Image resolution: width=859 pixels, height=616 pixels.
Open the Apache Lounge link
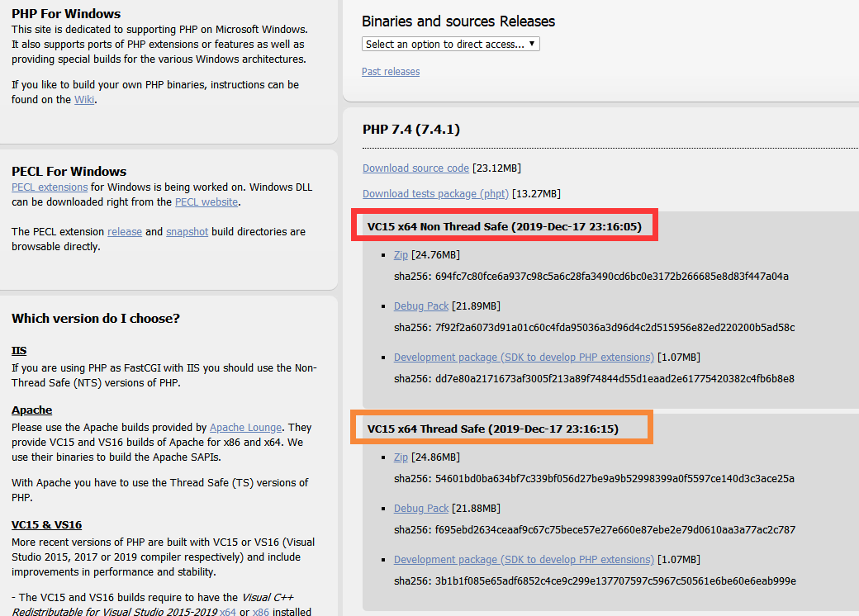[245, 428]
